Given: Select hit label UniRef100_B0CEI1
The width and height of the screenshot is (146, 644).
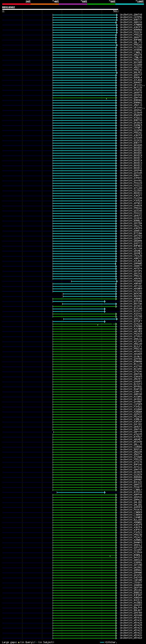Looking at the screenshot, I should pos(131,601).
